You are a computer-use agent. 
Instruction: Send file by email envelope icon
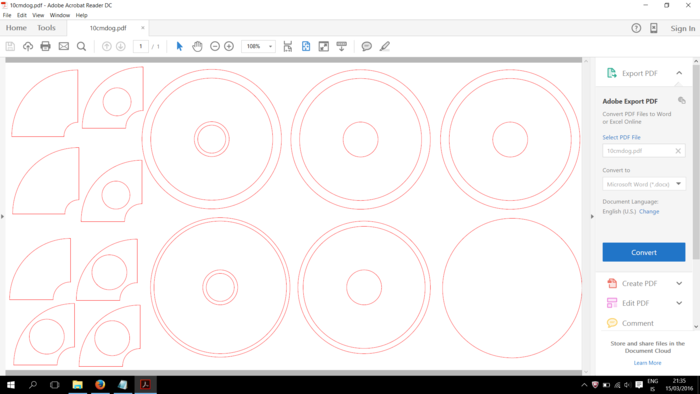click(x=64, y=46)
